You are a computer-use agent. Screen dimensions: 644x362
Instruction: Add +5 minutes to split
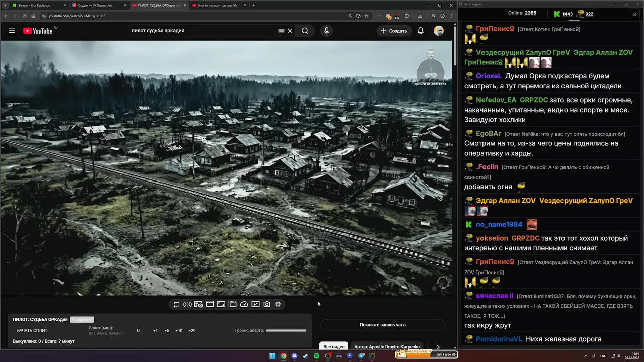coord(167,331)
